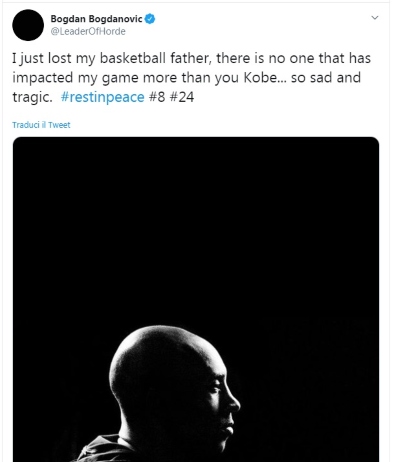
Task: Click the blue verified badge
Action: [150, 19]
